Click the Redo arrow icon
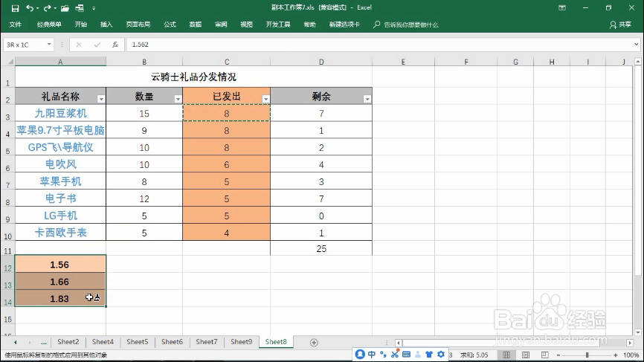This screenshot has width=644, height=362. 47,8
